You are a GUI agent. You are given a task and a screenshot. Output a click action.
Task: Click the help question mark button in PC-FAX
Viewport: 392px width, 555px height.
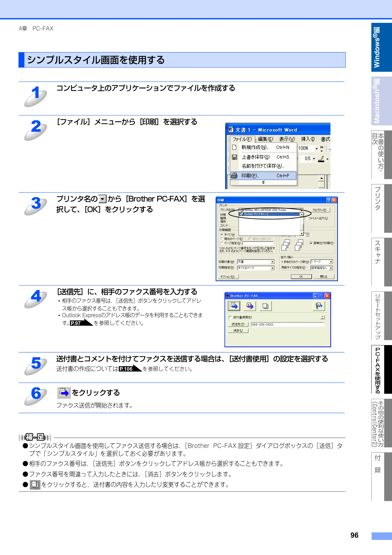(323, 317)
